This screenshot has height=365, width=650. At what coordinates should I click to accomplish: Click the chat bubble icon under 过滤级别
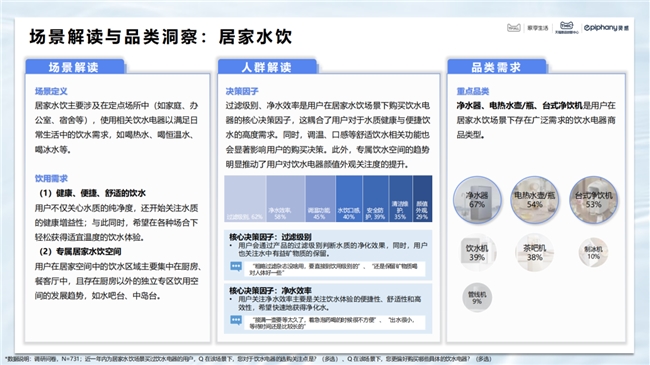point(236,266)
